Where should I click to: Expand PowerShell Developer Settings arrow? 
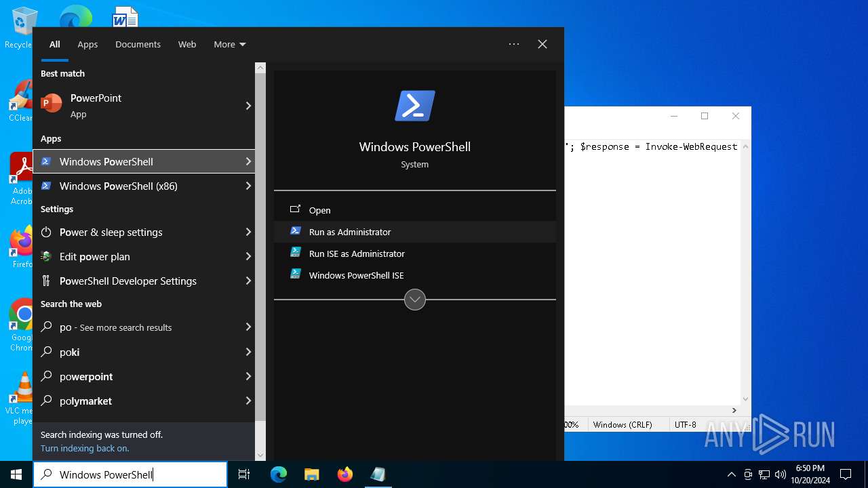tap(248, 281)
